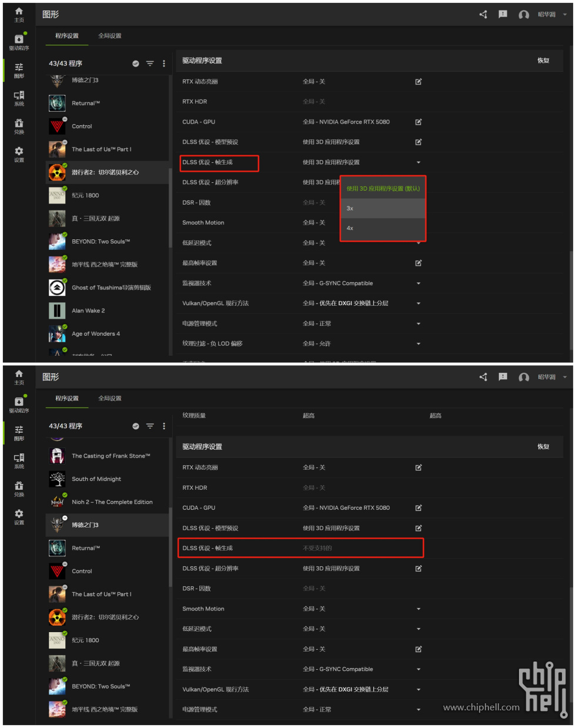This screenshot has height=728, width=576.
Task: Click filter icon beside 43/43 程序 in upper window
Action: pos(150,64)
